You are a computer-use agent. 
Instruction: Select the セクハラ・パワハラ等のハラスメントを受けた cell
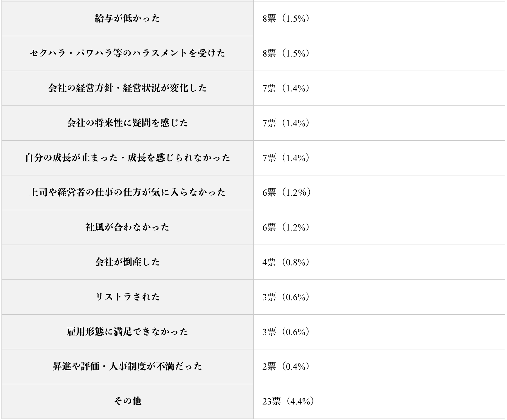point(127,53)
